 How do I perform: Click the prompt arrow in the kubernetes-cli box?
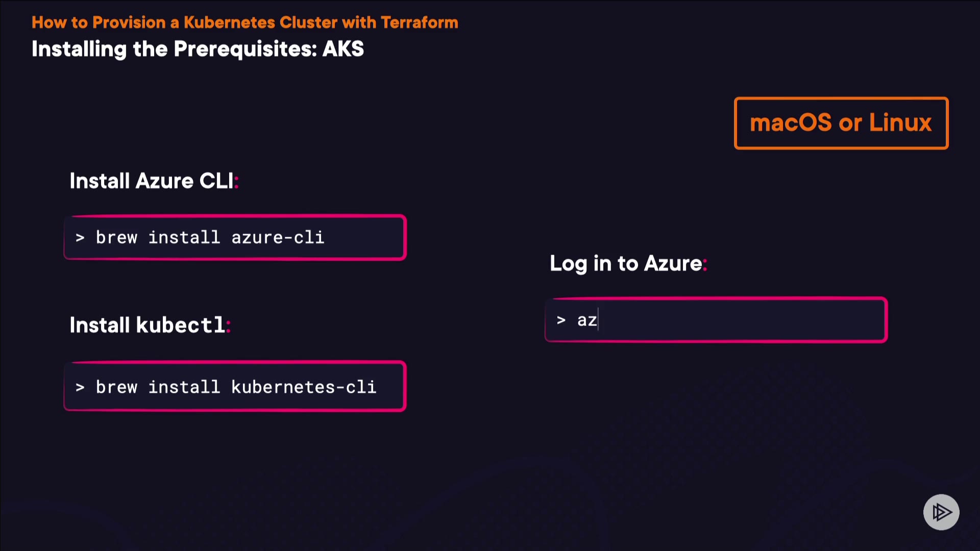tap(80, 387)
